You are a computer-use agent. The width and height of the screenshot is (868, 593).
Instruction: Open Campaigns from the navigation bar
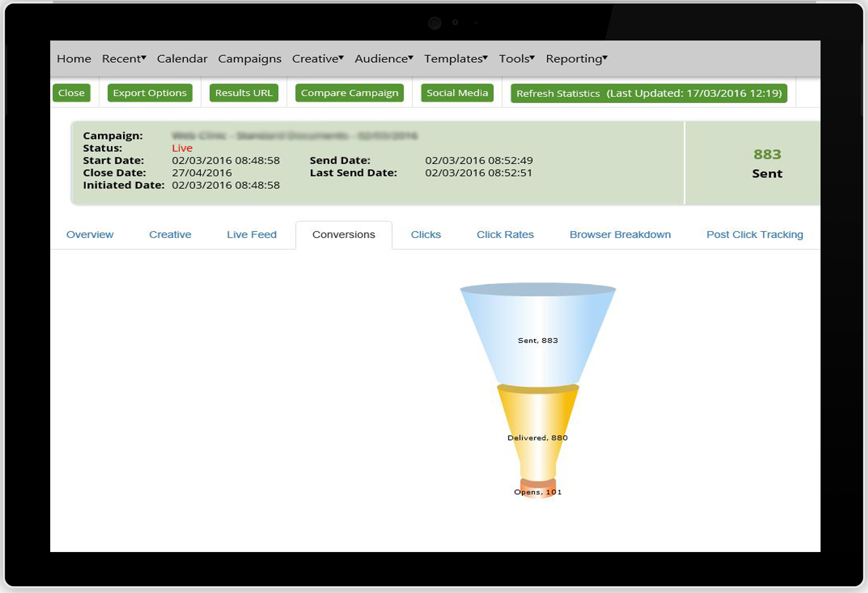[x=249, y=58]
